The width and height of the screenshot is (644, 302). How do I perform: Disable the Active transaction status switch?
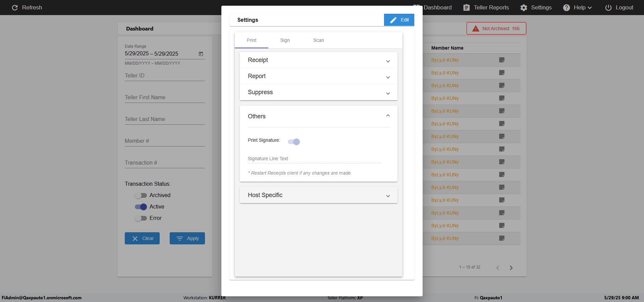pos(141,207)
